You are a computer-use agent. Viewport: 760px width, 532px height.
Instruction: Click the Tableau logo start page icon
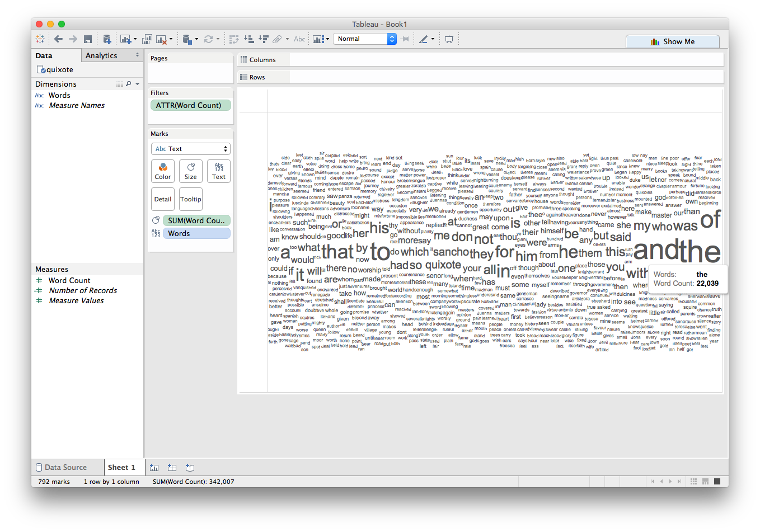click(40, 39)
